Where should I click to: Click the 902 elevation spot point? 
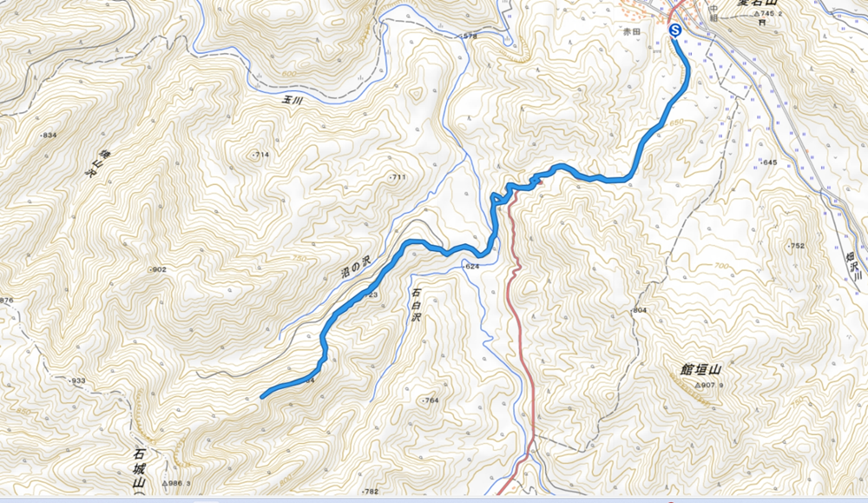150,270
